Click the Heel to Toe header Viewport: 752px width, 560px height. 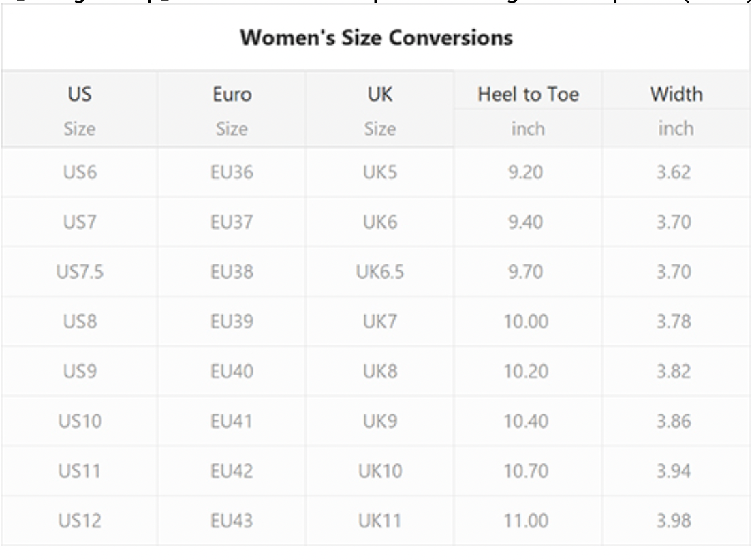coord(528,94)
